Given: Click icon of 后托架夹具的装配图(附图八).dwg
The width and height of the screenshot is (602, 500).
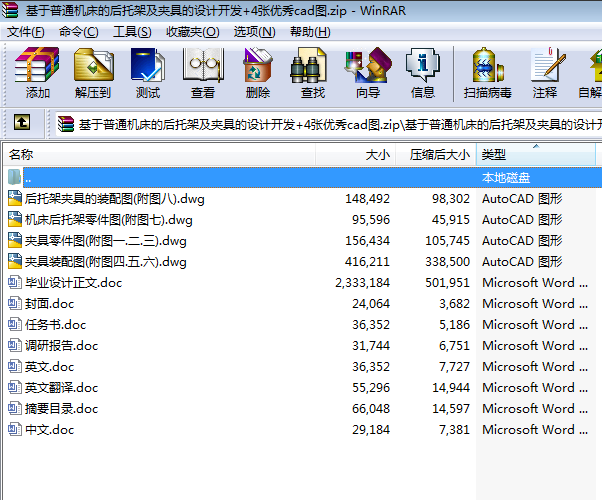Looking at the screenshot, I should coord(15,198).
